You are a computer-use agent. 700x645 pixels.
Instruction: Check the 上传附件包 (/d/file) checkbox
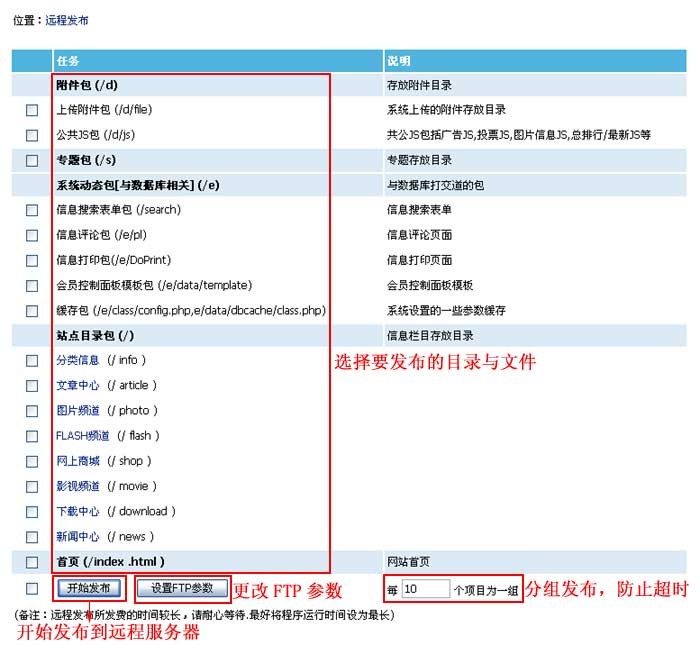32,110
